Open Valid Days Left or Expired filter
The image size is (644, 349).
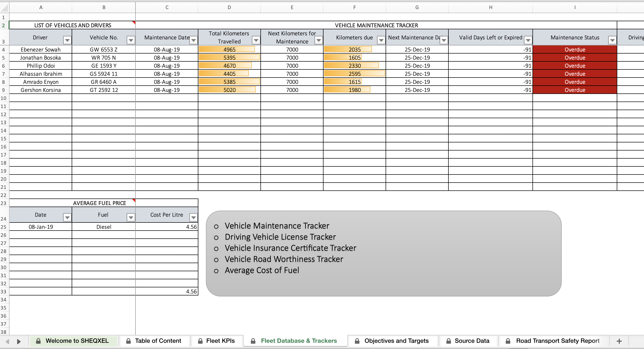[528, 40]
